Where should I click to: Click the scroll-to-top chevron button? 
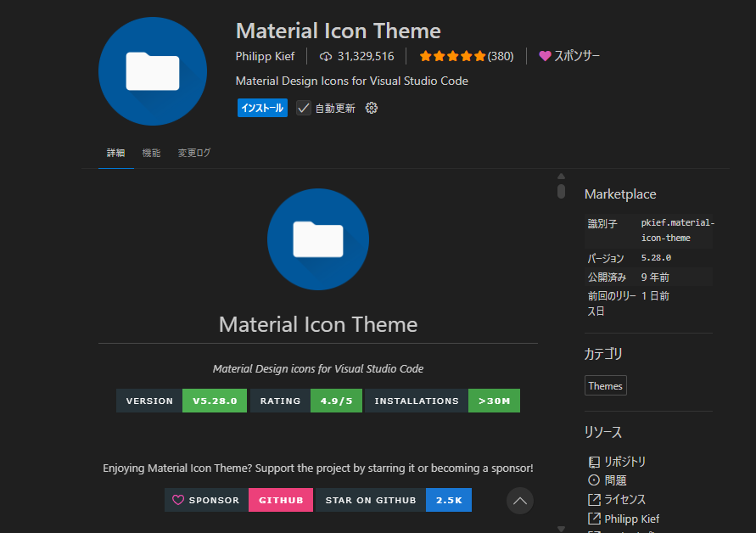[x=520, y=502]
